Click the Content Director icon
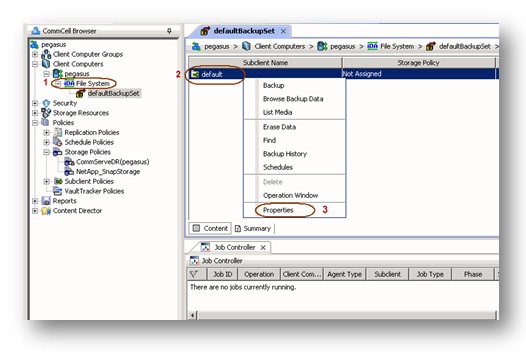The image size is (526, 363). [x=46, y=211]
